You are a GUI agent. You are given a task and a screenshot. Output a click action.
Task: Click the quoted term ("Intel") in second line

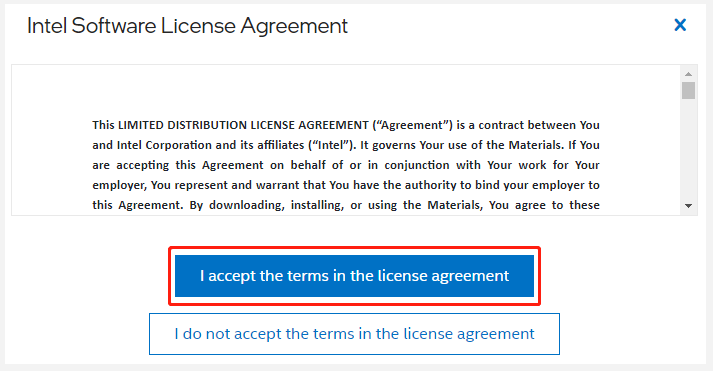pyautogui.click(x=332, y=145)
